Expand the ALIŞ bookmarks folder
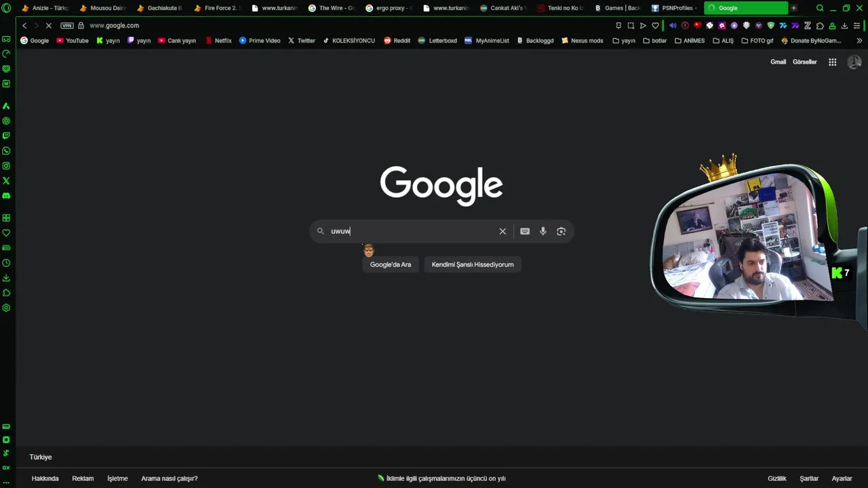Viewport: 868px width, 488px height. (x=723, y=41)
